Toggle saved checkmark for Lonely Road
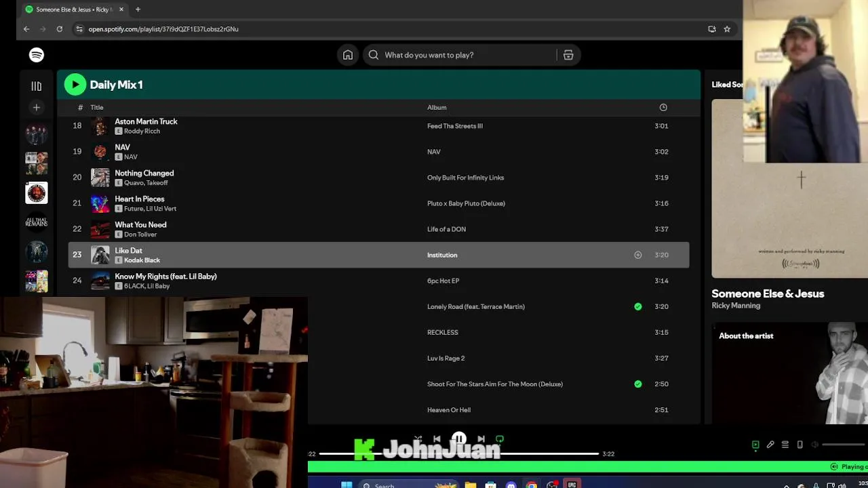Viewport: 868px width, 488px height. click(x=637, y=306)
